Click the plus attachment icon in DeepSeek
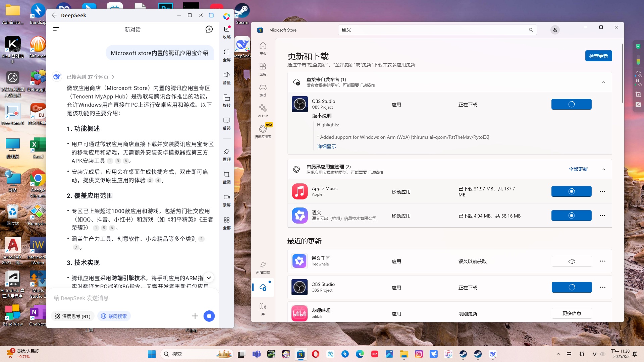The height and width of the screenshot is (362, 644). [195, 316]
